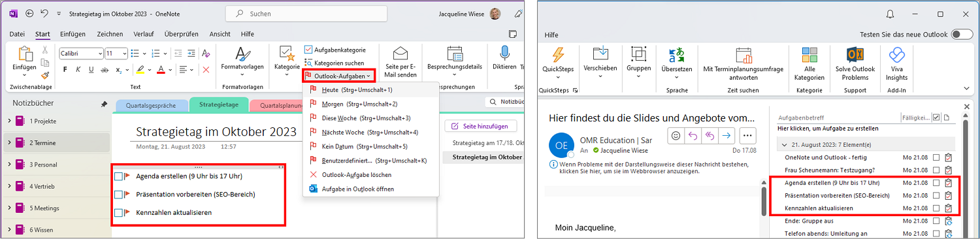
Task: Open the Verschieben dropdown in Outlook
Action: pyautogui.click(x=600, y=61)
